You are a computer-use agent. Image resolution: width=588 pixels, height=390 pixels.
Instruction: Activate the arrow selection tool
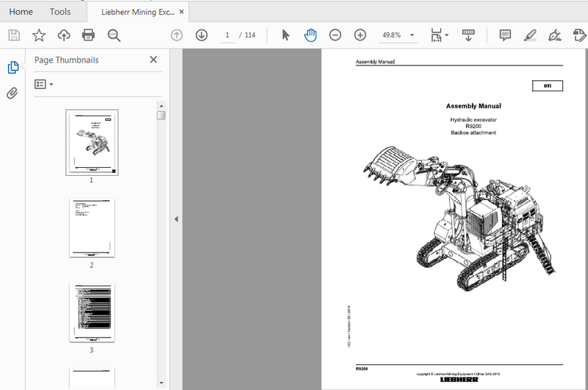click(286, 35)
